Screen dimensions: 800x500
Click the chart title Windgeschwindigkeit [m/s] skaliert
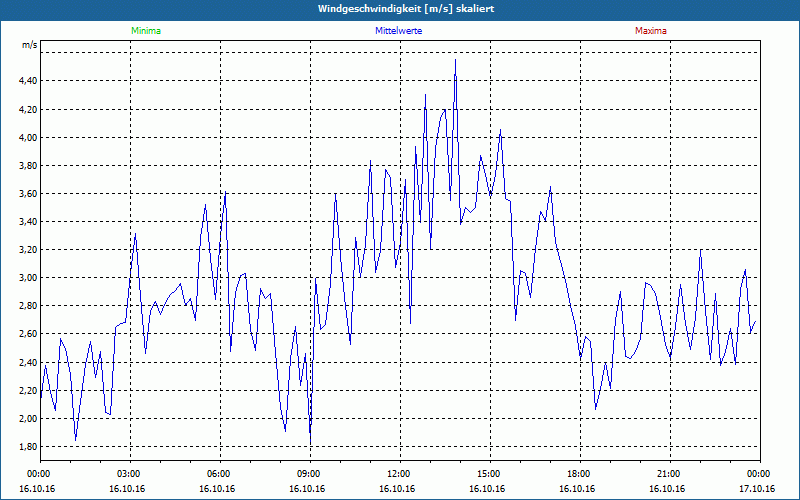(x=406, y=9)
